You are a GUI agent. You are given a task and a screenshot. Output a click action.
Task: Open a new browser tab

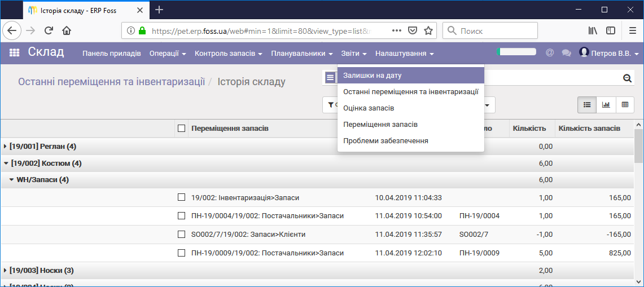[159, 10]
